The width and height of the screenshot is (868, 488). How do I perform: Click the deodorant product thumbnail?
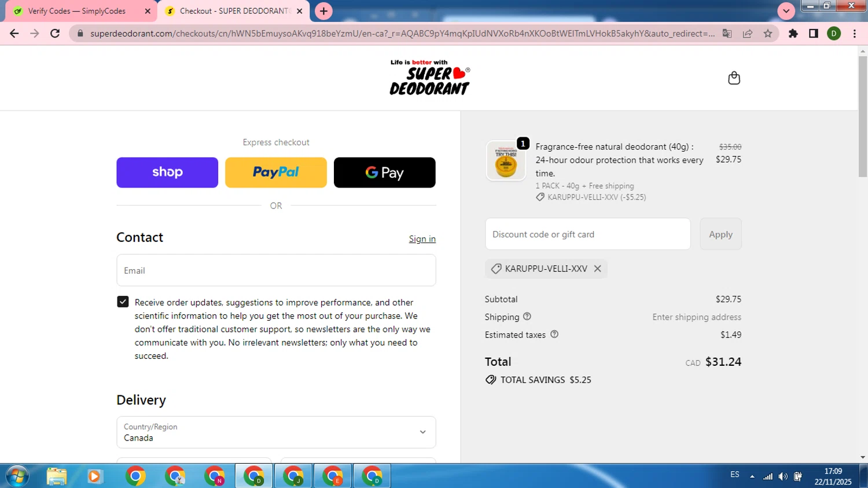tap(506, 161)
